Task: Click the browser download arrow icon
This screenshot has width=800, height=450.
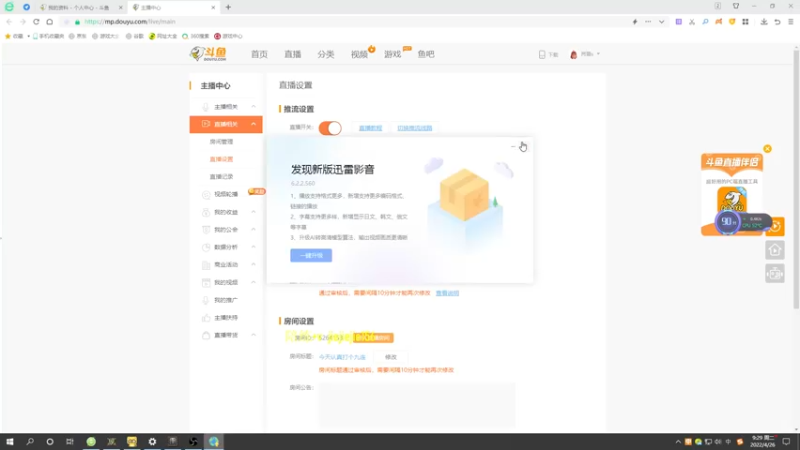Action: (x=764, y=22)
